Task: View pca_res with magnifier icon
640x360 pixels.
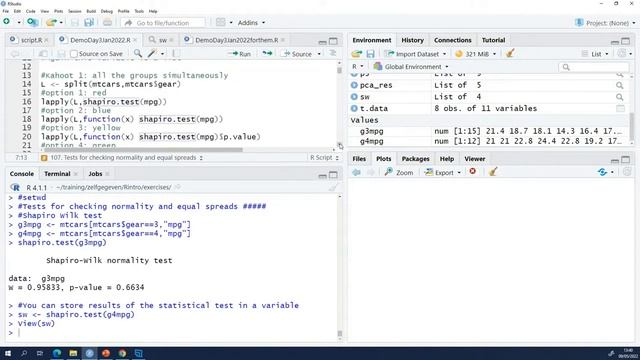Action: tap(620, 85)
